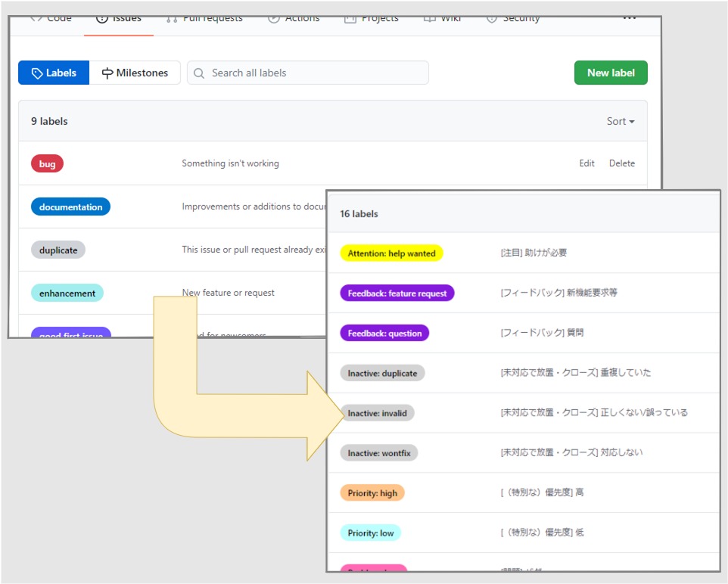Open the overflow ellipsis menu in the navigation bar

click(x=629, y=17)
